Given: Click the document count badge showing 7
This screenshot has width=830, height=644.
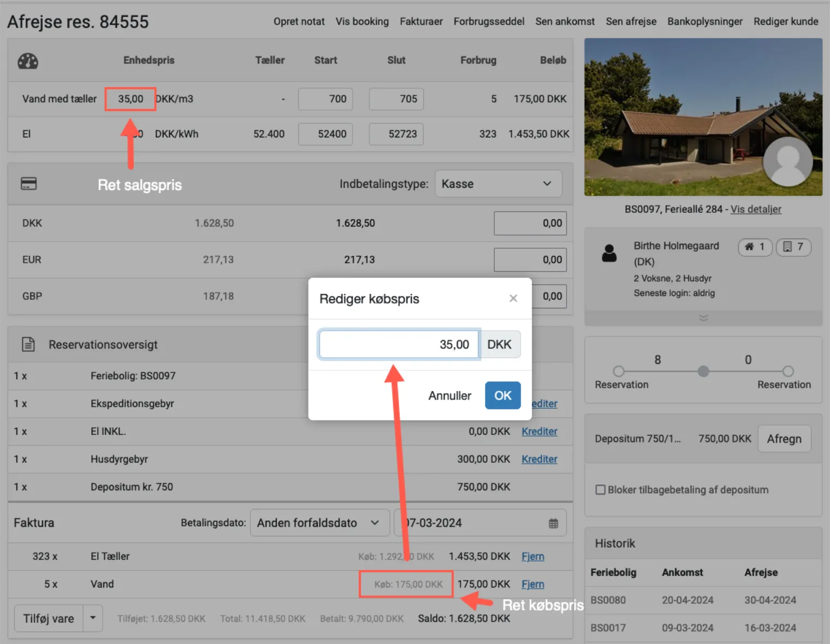Looking at the screenshot, I should coord(793,247).
